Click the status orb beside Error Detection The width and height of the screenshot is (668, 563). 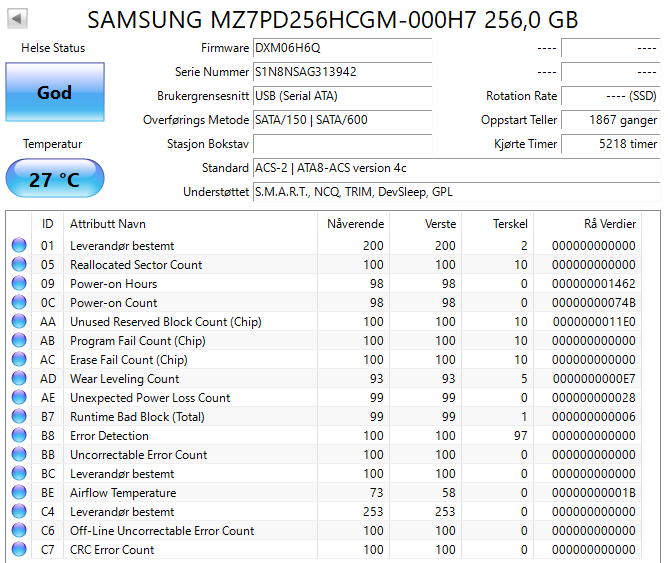pyautogui.click(x=19, y=436)
